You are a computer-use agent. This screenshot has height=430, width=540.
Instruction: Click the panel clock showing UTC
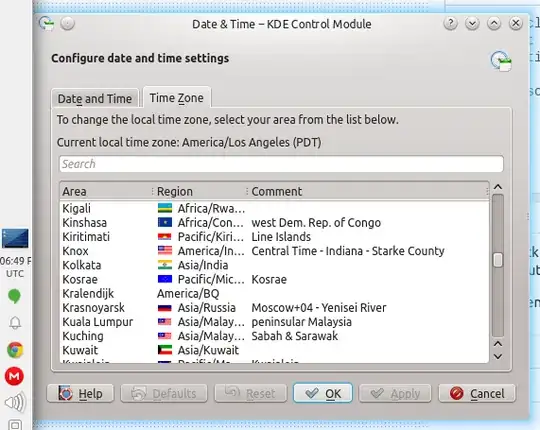coord(15,267)
